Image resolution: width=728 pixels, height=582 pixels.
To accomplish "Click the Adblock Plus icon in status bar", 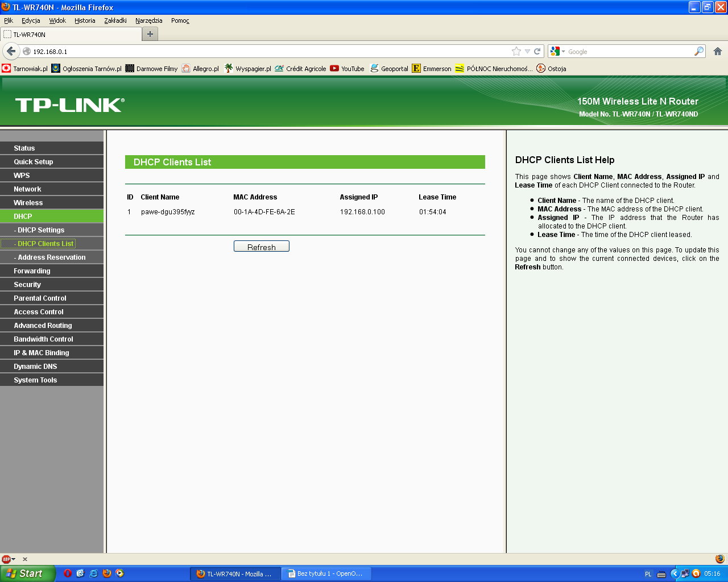I will (x=6, y=559).
